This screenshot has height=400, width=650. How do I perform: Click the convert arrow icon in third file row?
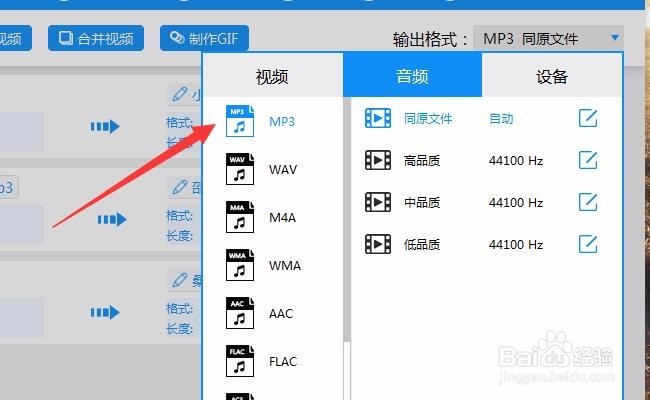coord(105,312)
